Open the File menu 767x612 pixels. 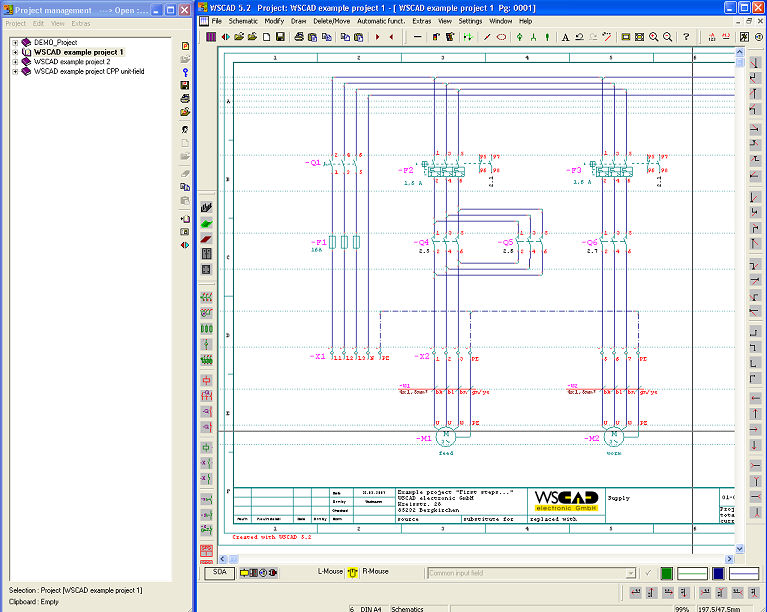click(x=217, y=21)
